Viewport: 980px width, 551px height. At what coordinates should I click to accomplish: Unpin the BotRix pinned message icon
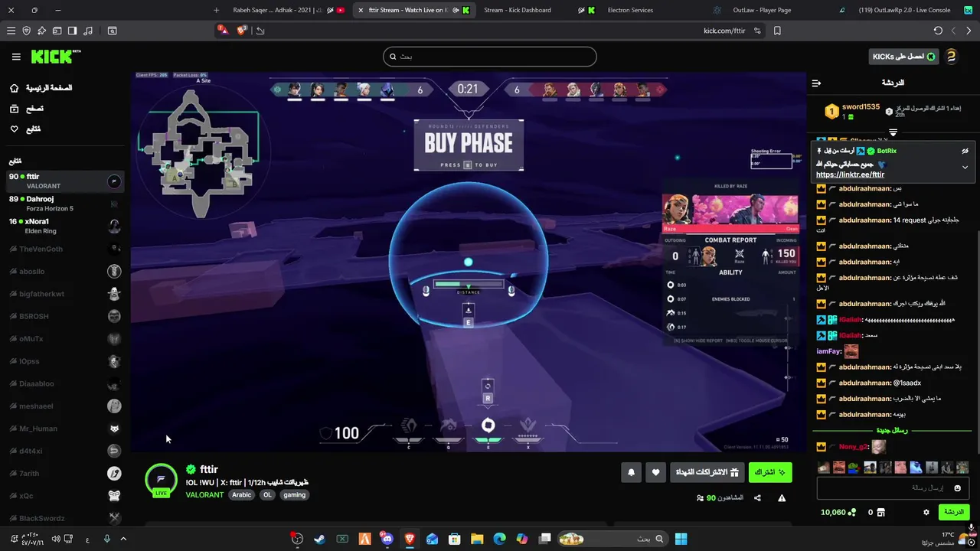coord(965,152)
